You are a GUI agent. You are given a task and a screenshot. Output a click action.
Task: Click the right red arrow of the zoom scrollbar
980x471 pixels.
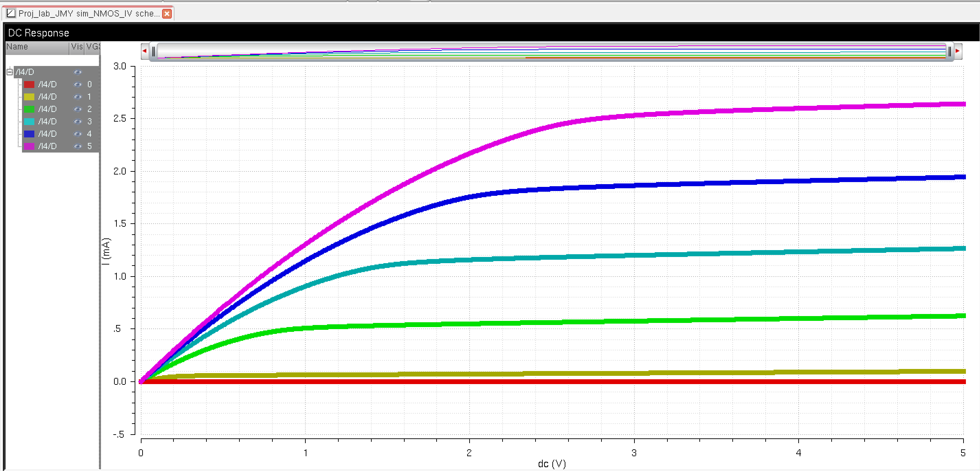[x=957, y=51]
